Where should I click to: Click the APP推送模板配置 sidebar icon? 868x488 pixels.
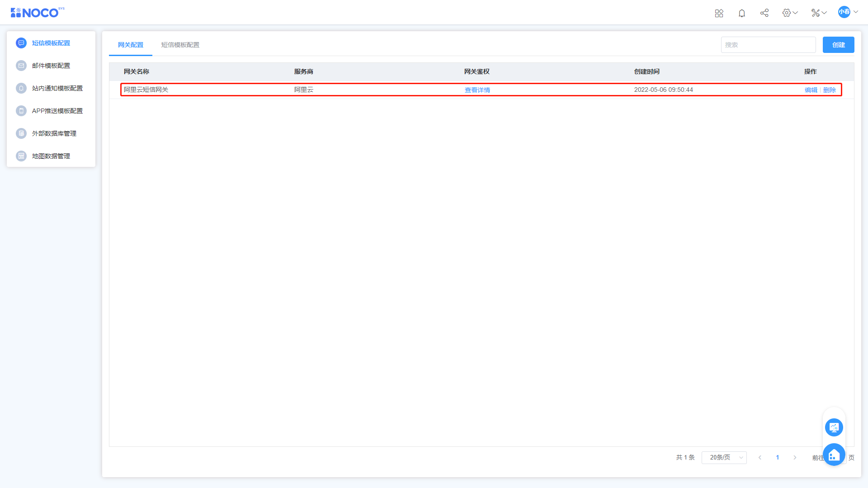coord(21,111)
